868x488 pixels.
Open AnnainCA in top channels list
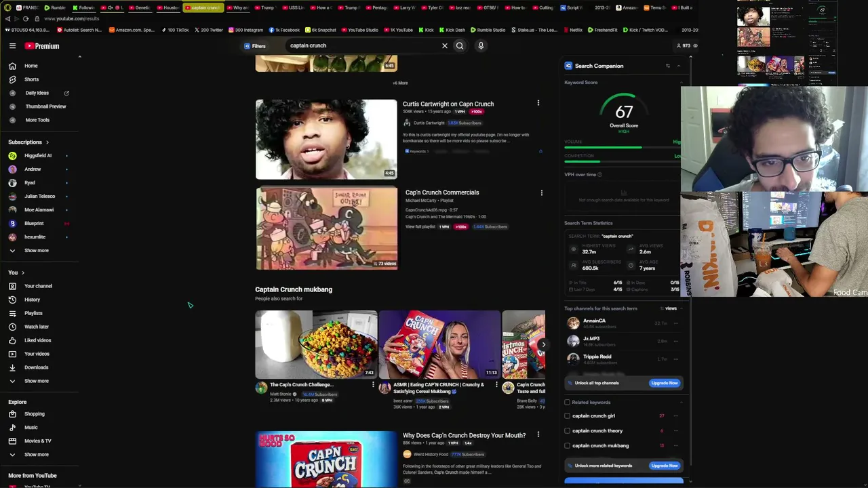pos(594,321)
